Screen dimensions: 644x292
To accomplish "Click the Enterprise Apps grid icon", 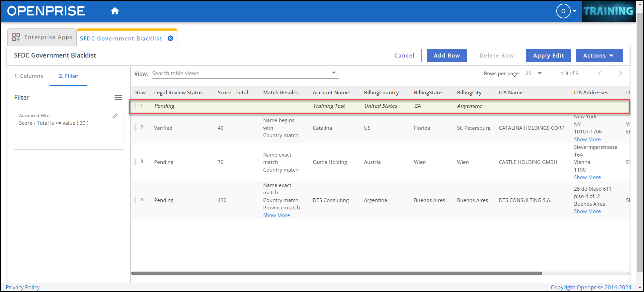I will 16,37.
